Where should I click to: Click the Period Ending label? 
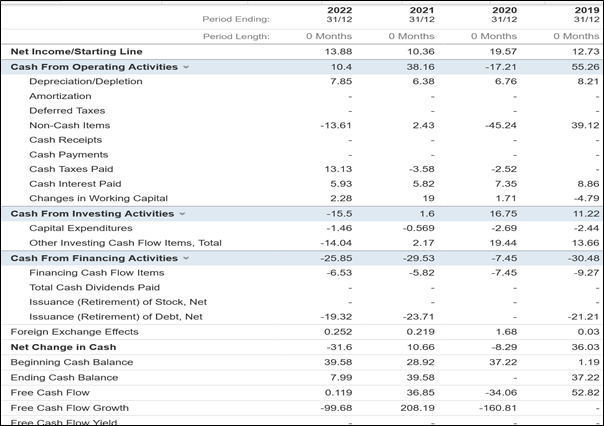coord(236,18)
